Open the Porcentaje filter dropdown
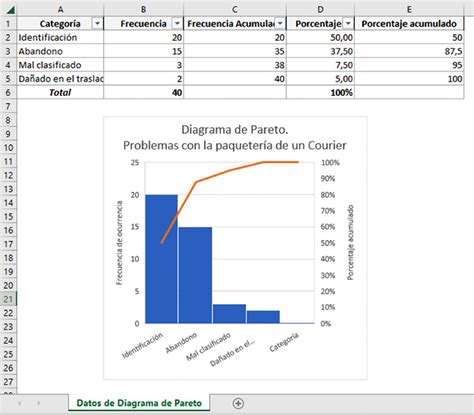The width and height of the screenshot is (474, 415). [348, 24]
